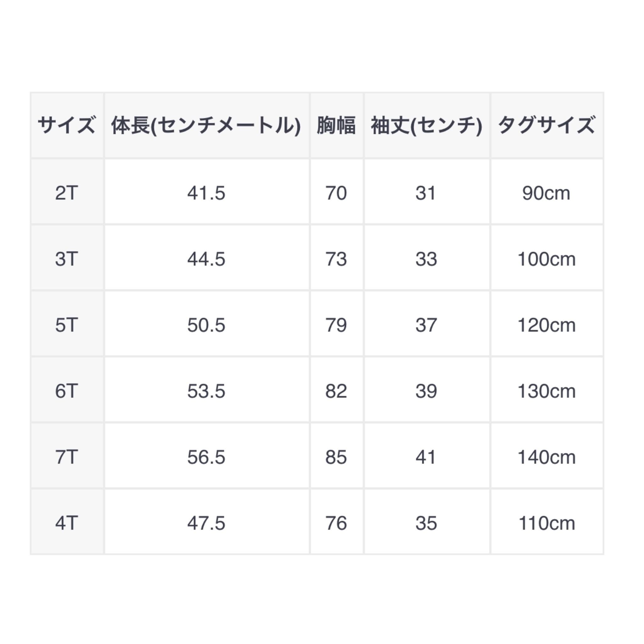644x644 pixels.
Task: Click the 3T size cell
Action: pos(67,259)
